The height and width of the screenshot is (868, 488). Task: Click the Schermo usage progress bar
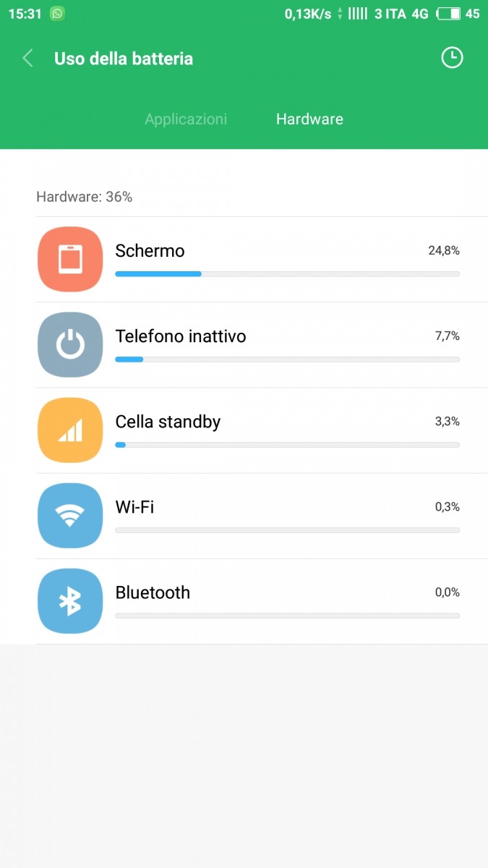(287, 274)
